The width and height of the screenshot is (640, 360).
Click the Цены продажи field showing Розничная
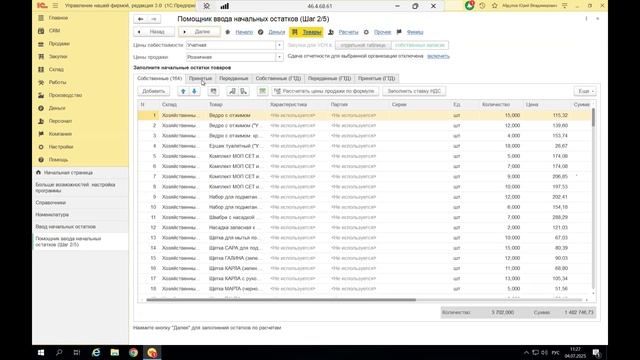(x=231, y=57)
